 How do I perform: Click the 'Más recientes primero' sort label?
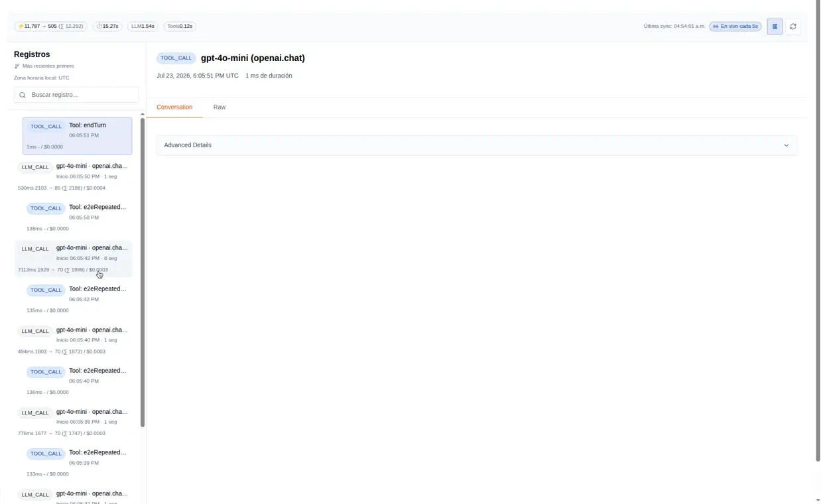[48, 66]
